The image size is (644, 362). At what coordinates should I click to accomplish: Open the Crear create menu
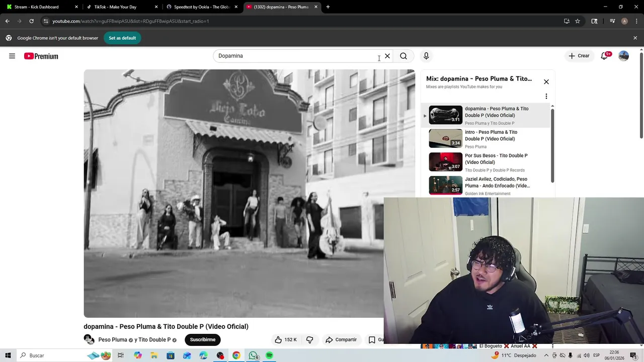click(579, 56)
